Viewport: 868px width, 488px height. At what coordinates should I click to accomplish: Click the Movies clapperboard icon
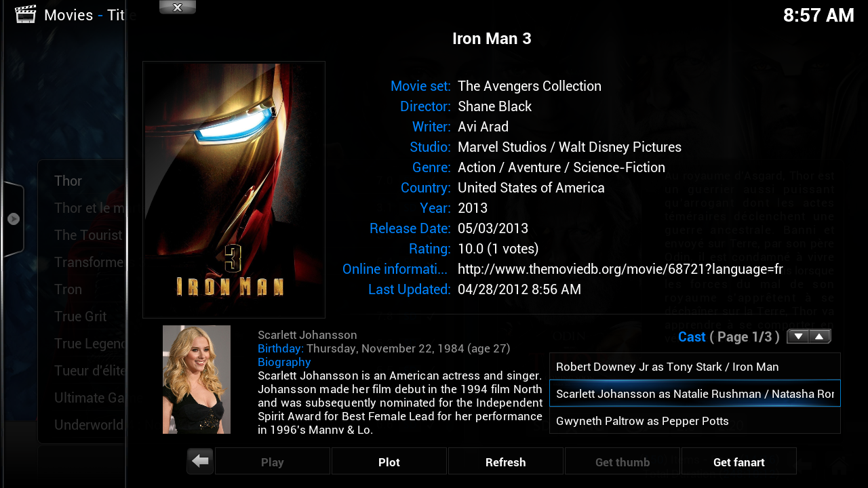click(x=25, y=14)
